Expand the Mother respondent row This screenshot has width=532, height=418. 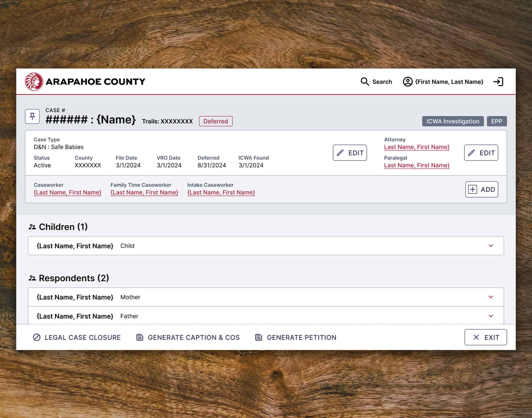pyautogui.click(x=491, y=297)
